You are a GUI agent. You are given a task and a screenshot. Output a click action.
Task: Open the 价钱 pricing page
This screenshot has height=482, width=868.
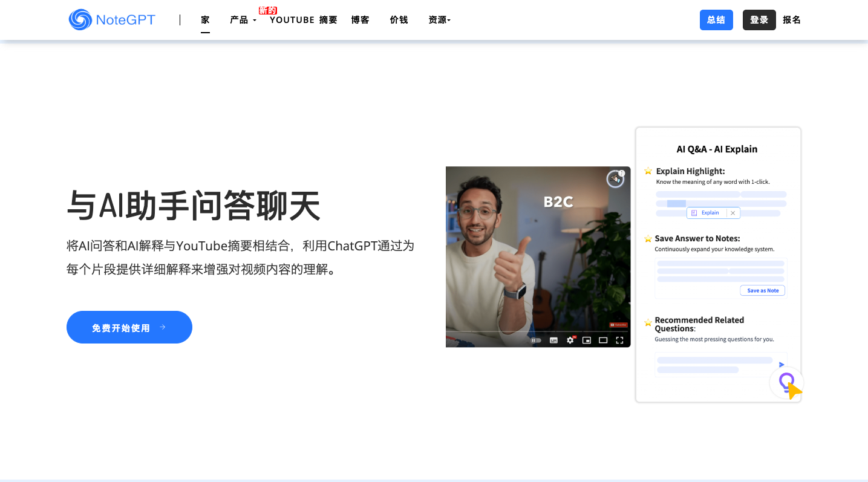(x=399, y=20)
